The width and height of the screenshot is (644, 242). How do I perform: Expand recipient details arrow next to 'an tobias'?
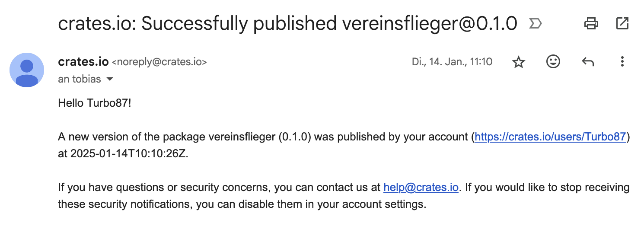click(x=110, y=80)
